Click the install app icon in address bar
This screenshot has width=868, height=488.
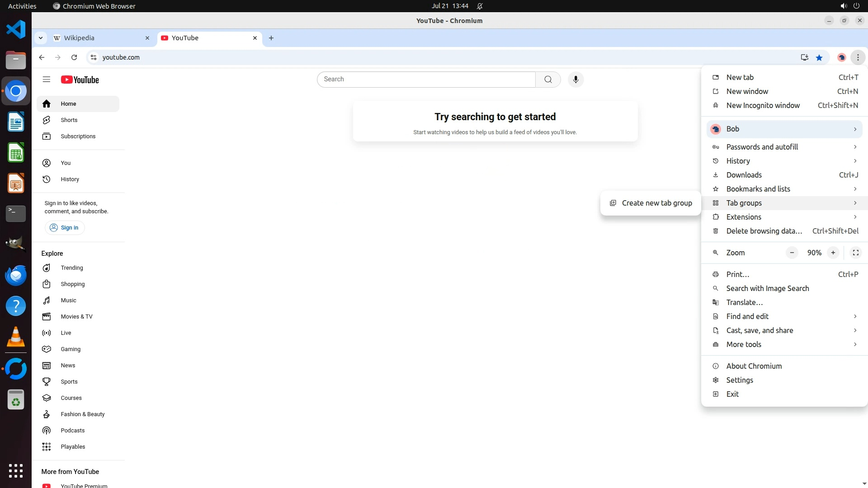pyautogui.click(x=804, y=57)
